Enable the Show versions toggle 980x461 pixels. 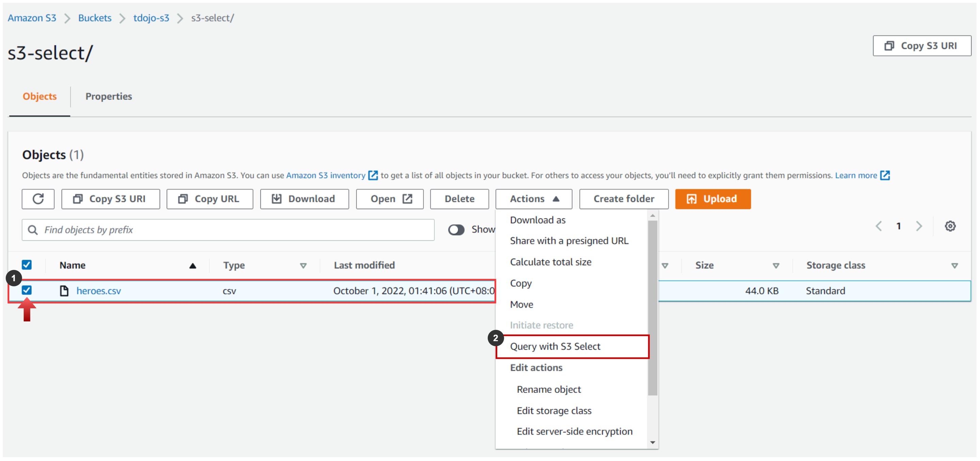tap(456, 229)
